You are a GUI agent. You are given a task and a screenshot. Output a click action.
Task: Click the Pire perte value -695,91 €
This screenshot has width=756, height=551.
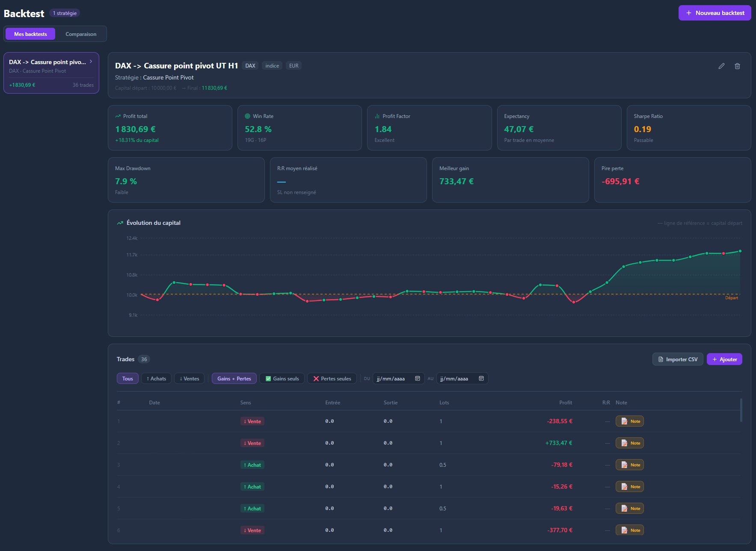click(620, 181)
